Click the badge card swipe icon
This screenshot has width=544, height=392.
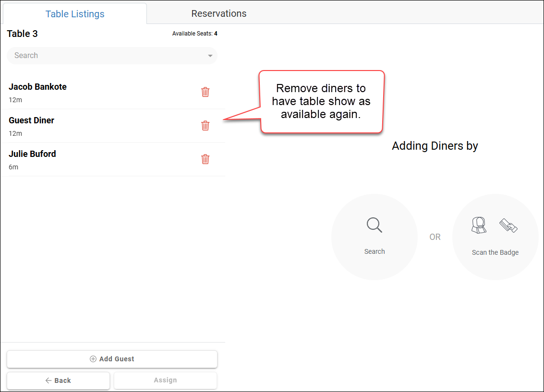pos(508,226)
